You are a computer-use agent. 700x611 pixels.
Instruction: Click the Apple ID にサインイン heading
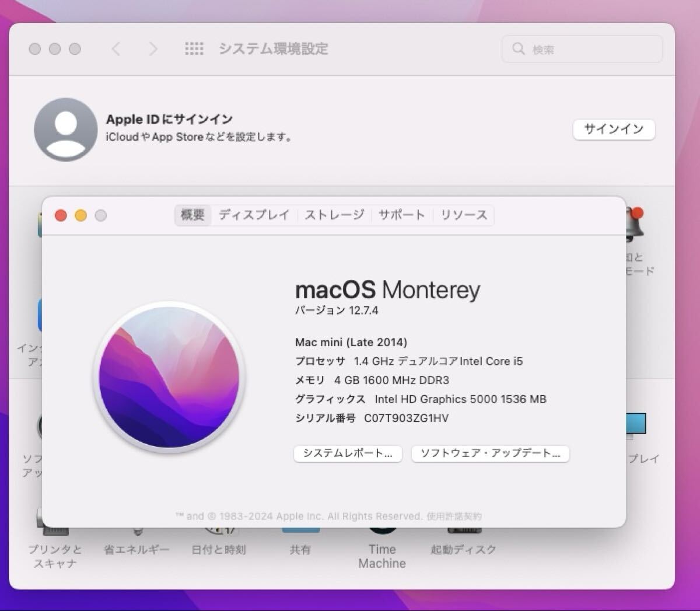(169, 119)
